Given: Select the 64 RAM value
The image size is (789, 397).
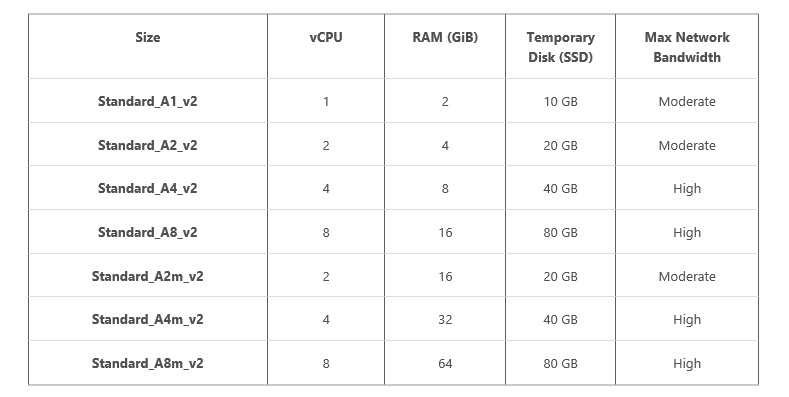Looking at the screenshot, I should pos(445,363).
